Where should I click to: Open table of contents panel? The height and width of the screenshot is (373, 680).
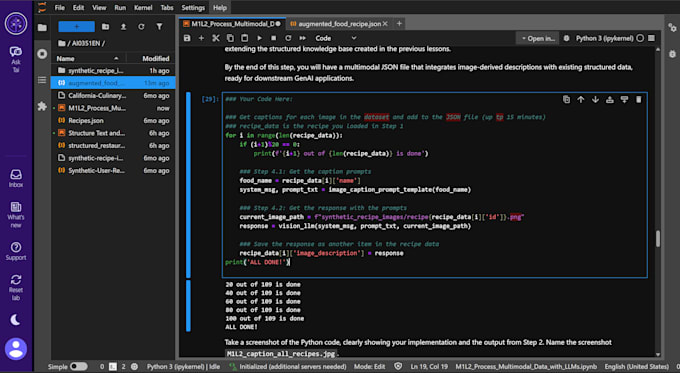[42, 80]
